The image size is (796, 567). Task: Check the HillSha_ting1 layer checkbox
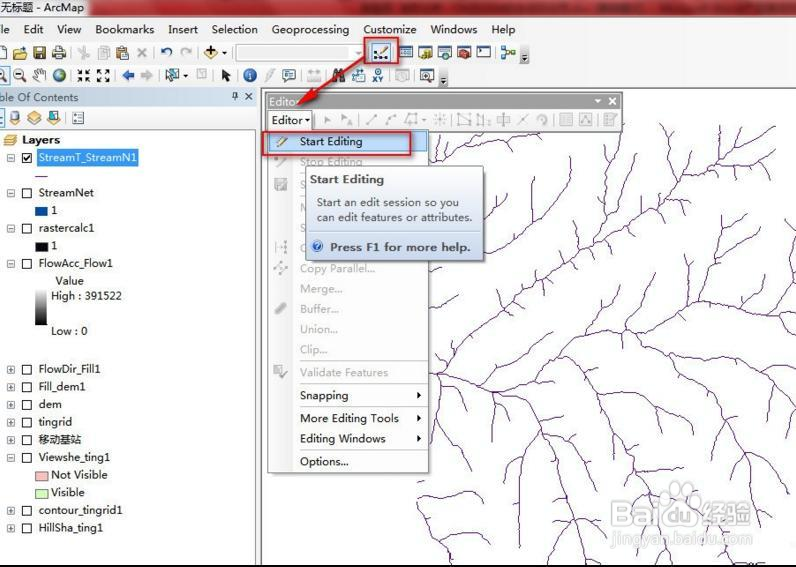coord(27,528)
